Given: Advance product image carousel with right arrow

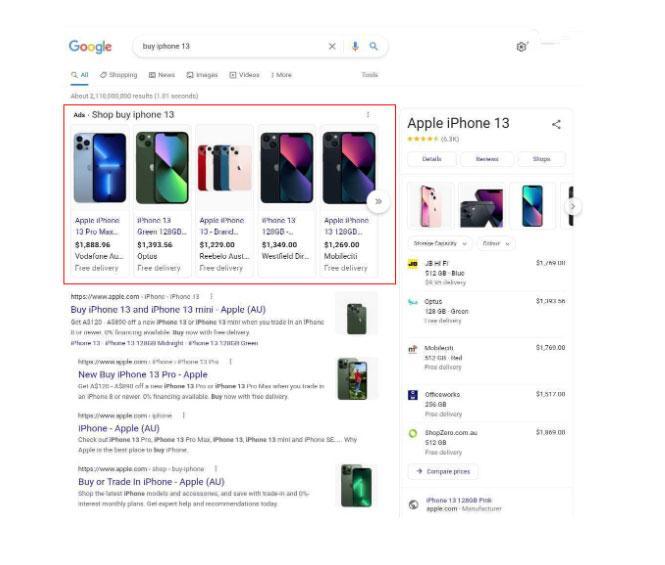Looking at the screenshot, I should (573, 206).
